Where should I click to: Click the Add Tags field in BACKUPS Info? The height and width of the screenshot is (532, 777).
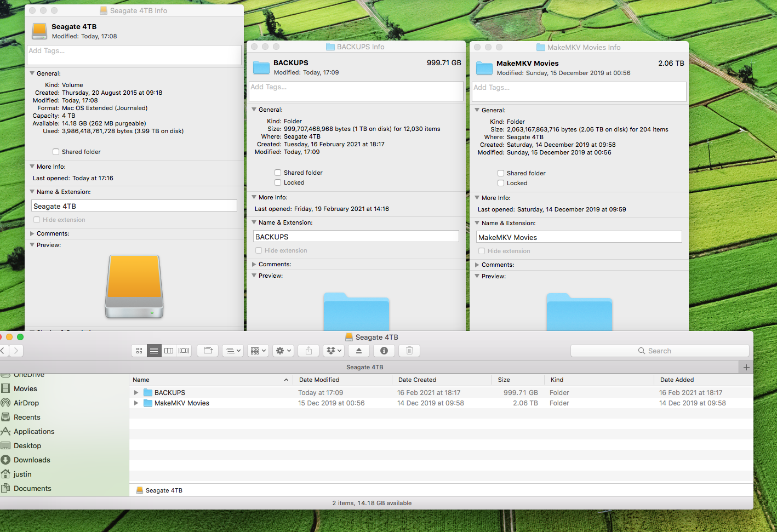pos(356,91)
